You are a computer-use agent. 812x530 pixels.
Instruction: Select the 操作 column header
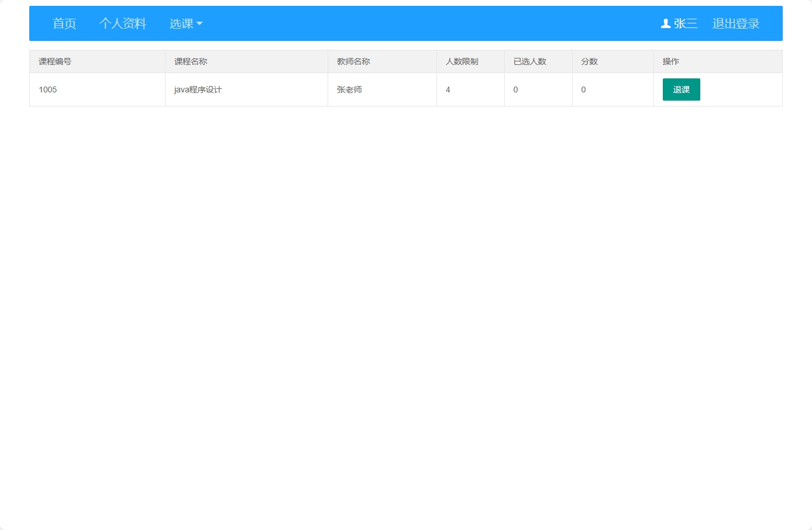(718, 61)
